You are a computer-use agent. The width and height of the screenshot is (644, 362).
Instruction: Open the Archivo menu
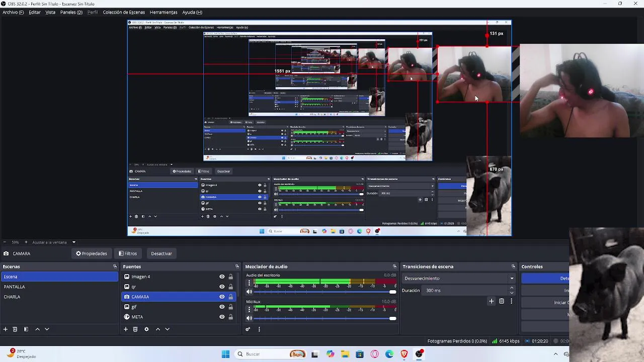(x=13, y=12)
